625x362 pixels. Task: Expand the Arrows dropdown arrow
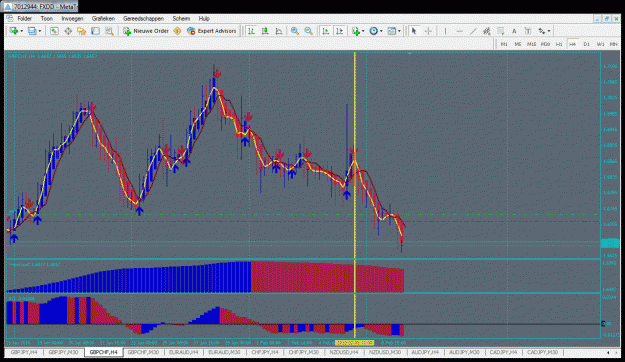[x=549, y=31]
